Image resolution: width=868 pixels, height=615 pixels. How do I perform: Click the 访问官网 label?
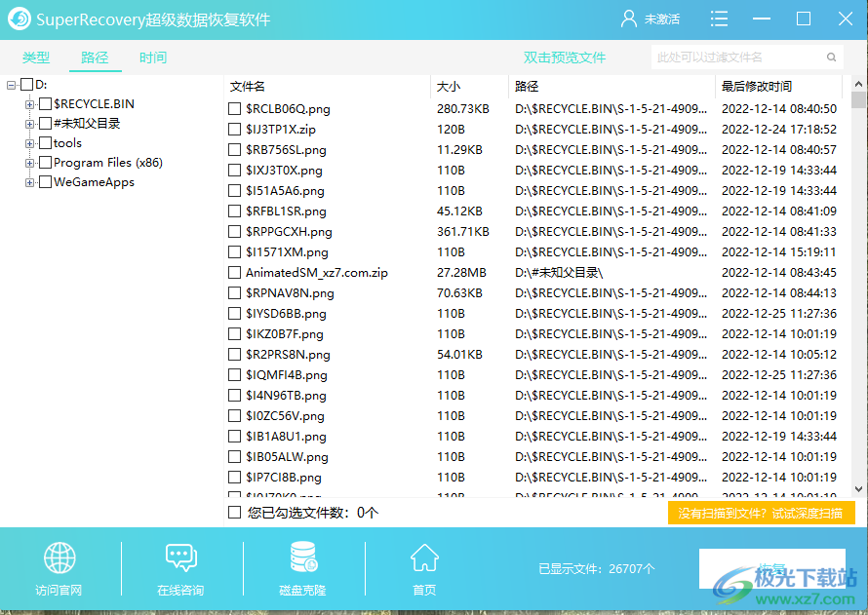coord(59,591)
